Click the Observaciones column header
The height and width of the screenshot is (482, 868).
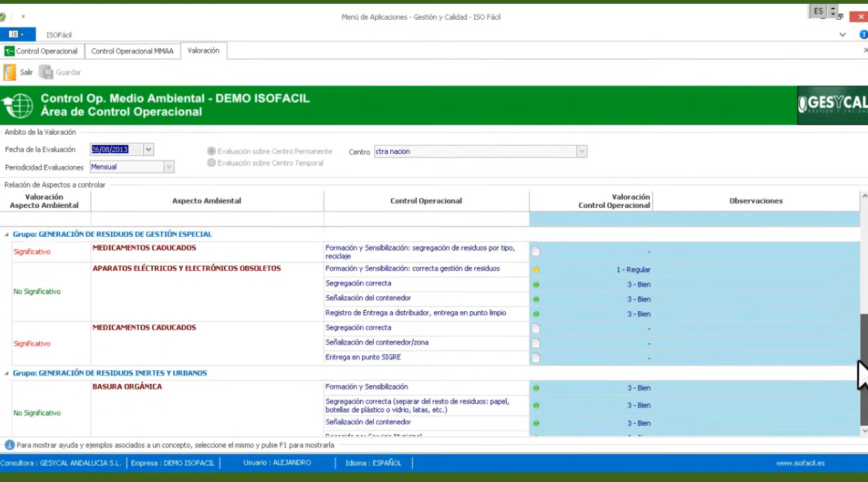coord(756,201)
